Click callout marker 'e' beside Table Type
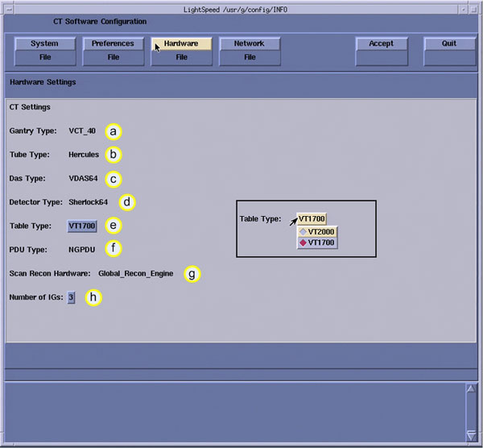483x448 pixels. (x=115, y=226)
